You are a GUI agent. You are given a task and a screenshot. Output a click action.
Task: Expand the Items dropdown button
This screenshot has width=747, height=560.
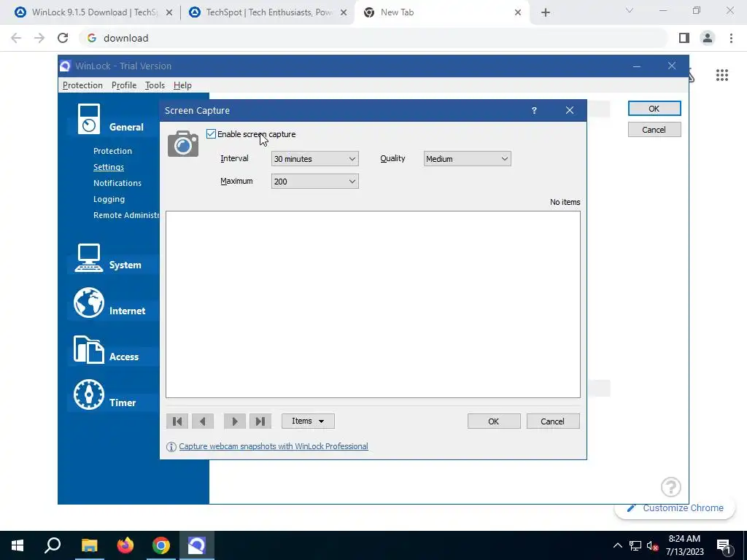tap(308, 421)
